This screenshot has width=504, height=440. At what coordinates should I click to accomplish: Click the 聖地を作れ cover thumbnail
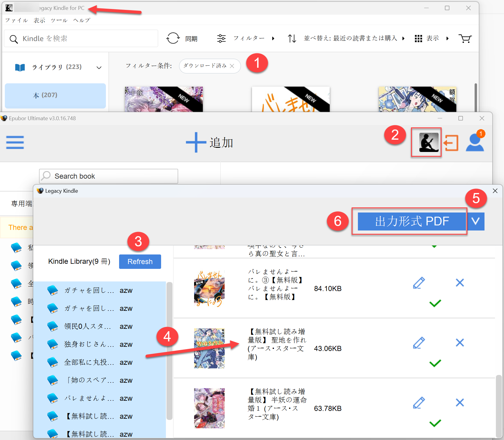tap(209, 348)
